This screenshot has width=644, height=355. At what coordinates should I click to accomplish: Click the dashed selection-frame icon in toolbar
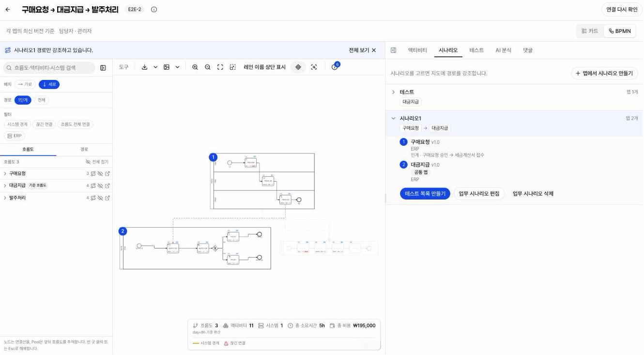click(233, 67)
